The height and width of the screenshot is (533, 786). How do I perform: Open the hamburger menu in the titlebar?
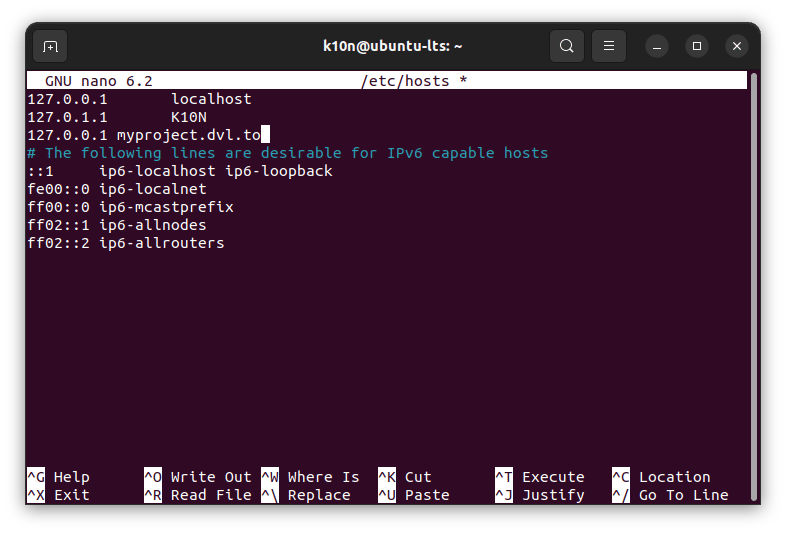point(608,46)
